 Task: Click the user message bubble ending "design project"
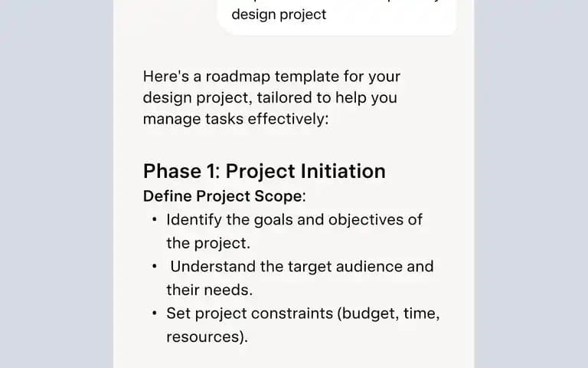[337, 16]
